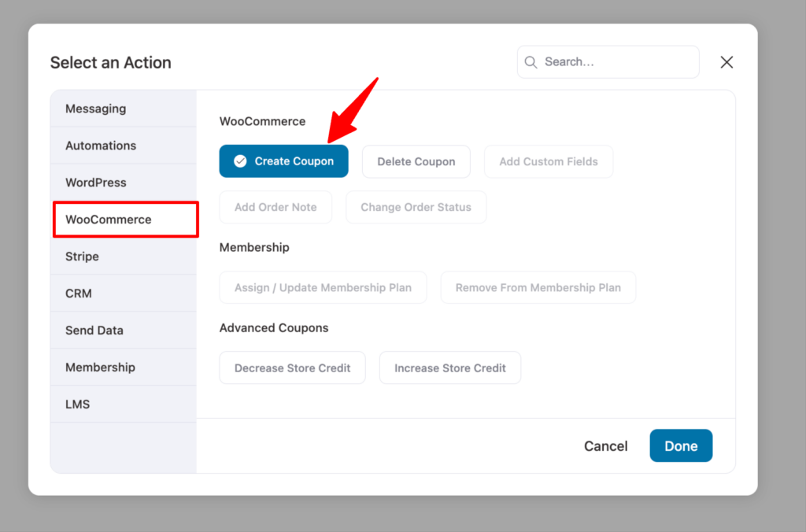Open the Stripe category
Image resolution: width=806 pixels, height=532 pixels.
pos(124,257)
